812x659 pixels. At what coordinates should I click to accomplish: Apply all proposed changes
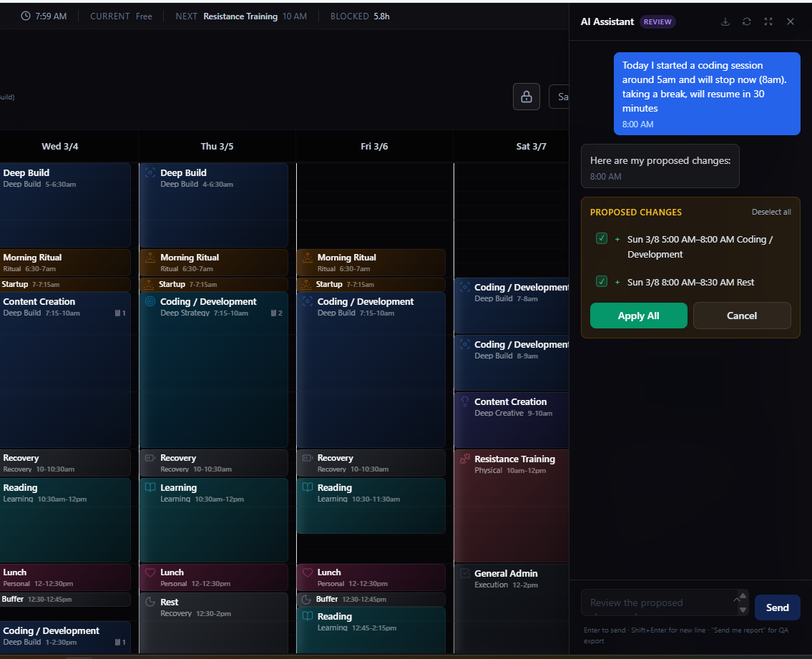[x=638, y=316]
